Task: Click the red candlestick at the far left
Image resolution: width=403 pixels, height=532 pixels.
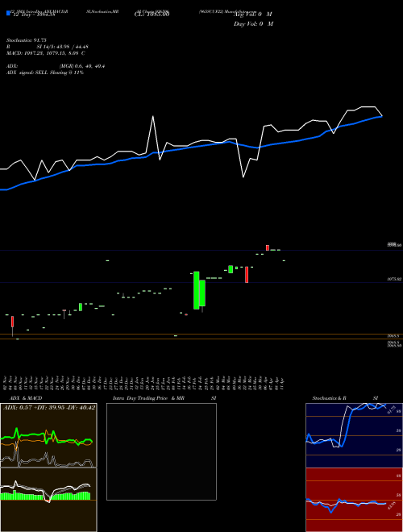Action: coord(13,322)
